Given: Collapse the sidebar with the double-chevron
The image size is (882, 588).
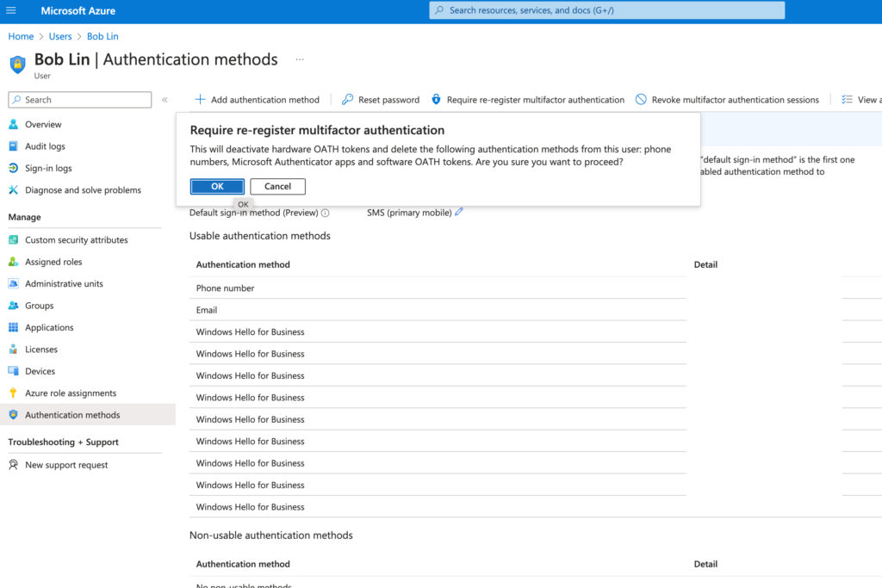Looking at the screenshot, I should click(x=165, y=100).
